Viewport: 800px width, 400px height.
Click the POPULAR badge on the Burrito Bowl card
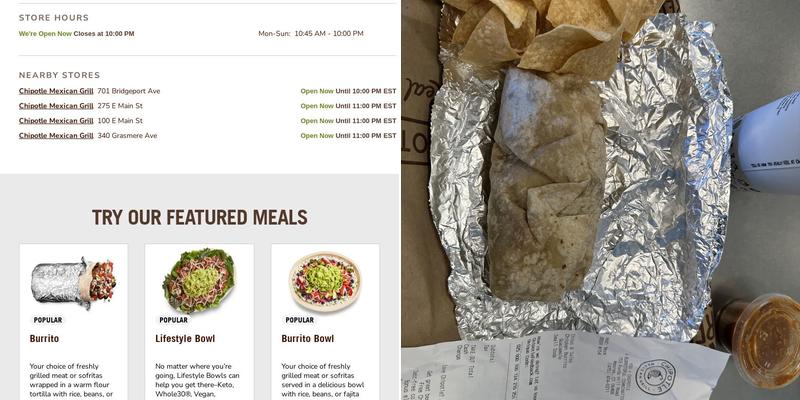pos(299,320)
